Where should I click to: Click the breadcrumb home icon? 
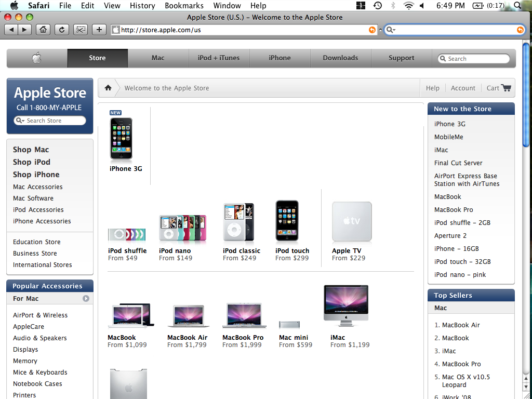(x=108, y=88)
